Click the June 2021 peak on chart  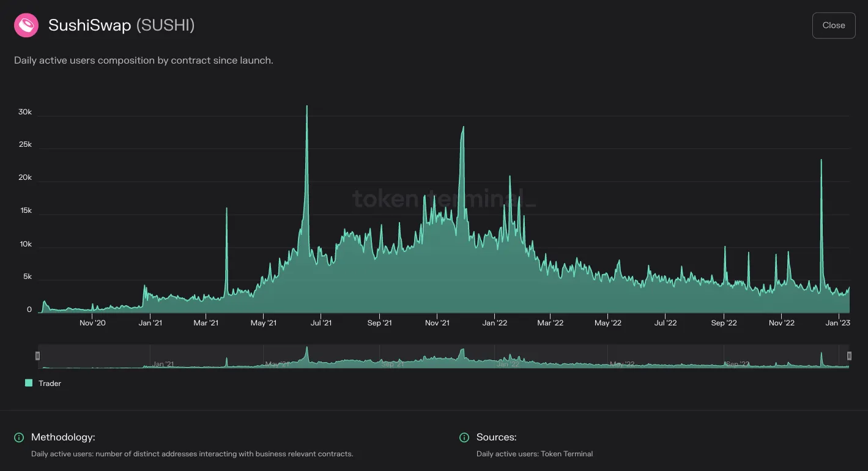[307, 106]
